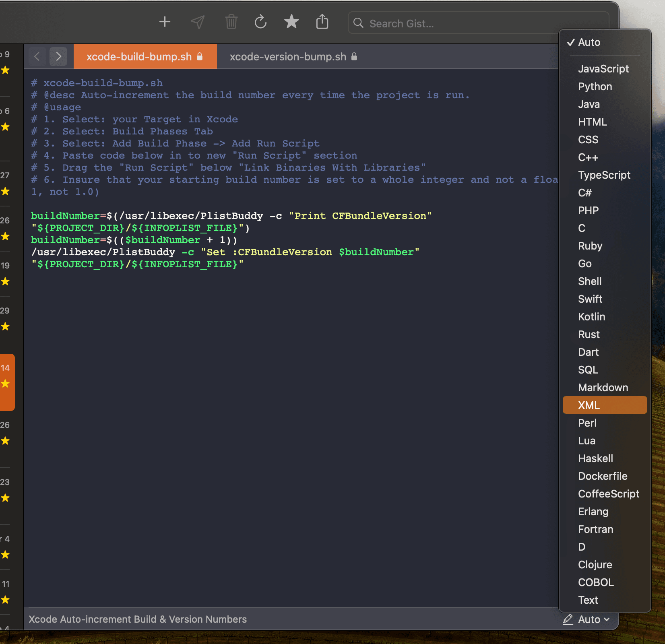Choose Ruby syntax highlighting

click(x=605, y=246)
